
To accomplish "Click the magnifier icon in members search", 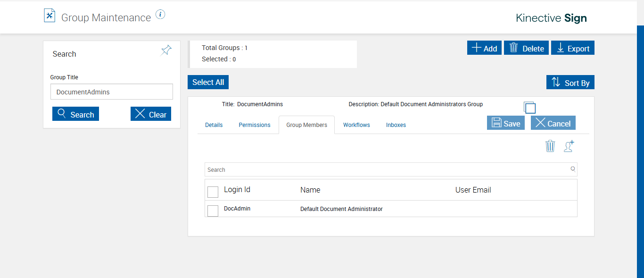I will click(x=573, y=169).
